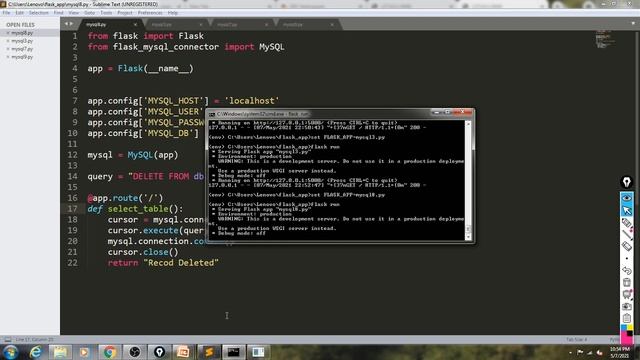Click the Action Center flag tray icon

[x=580, y=352]
